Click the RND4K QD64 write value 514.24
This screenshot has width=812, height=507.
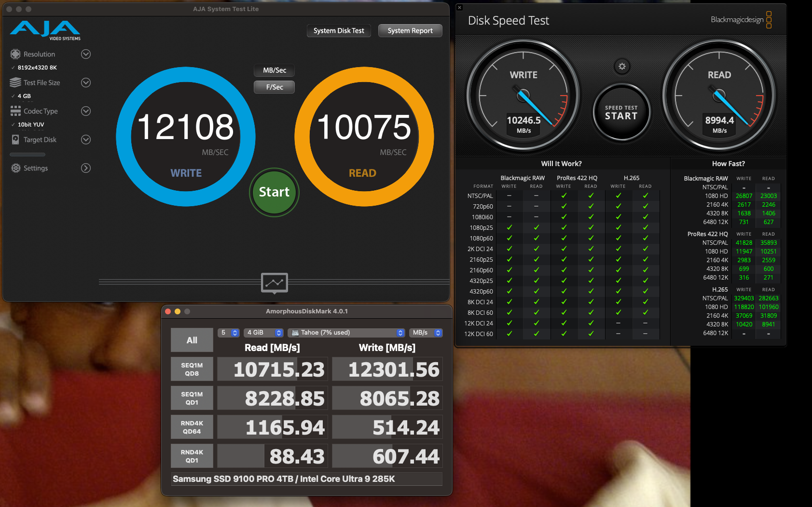[x=387, y=427]
